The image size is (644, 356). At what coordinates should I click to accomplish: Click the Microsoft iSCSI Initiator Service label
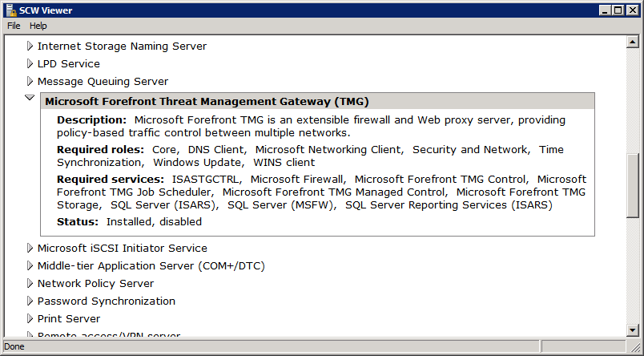[123, 249]
